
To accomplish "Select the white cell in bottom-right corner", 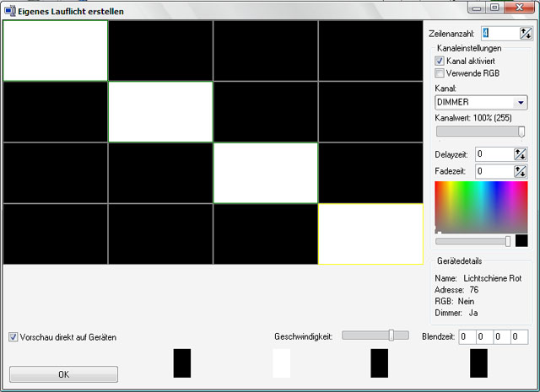I will (370, 234).
